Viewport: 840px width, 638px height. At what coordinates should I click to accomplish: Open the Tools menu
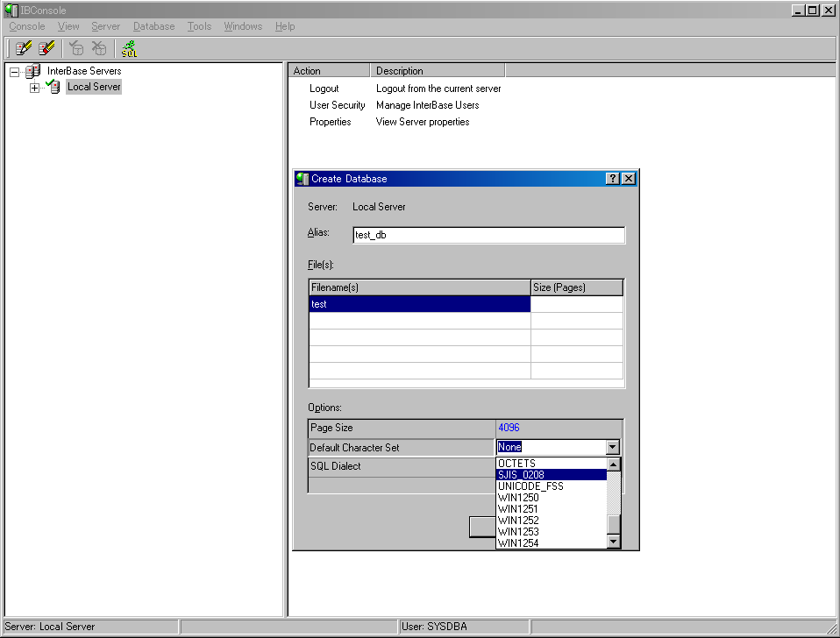pos(199,26)
